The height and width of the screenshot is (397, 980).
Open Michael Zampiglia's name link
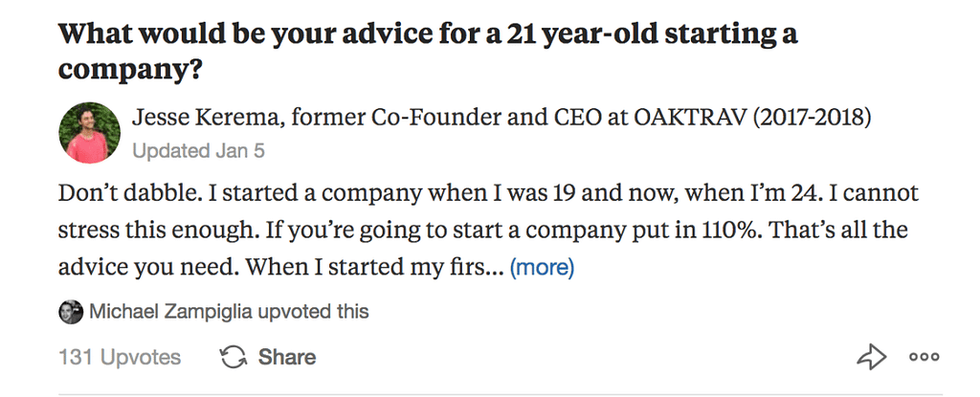pyautogui.click(x=172, y=312)
